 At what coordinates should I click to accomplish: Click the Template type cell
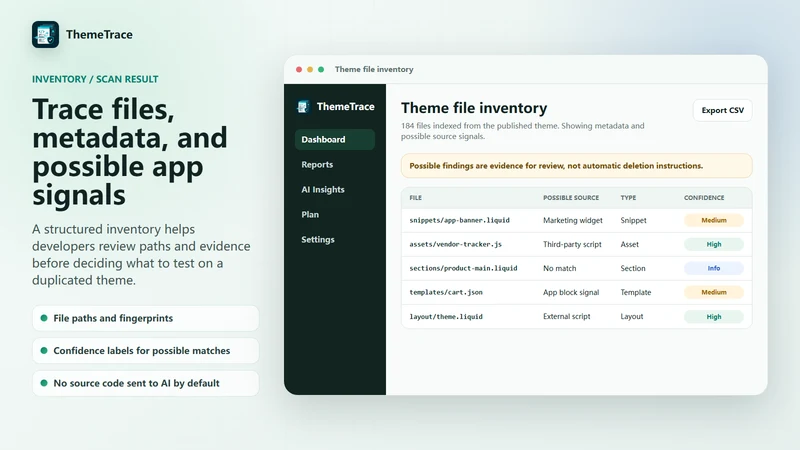click(636, 292)
